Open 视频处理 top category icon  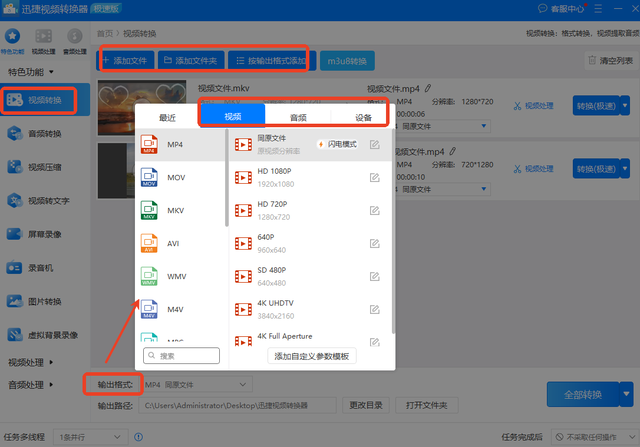point(43,41)
